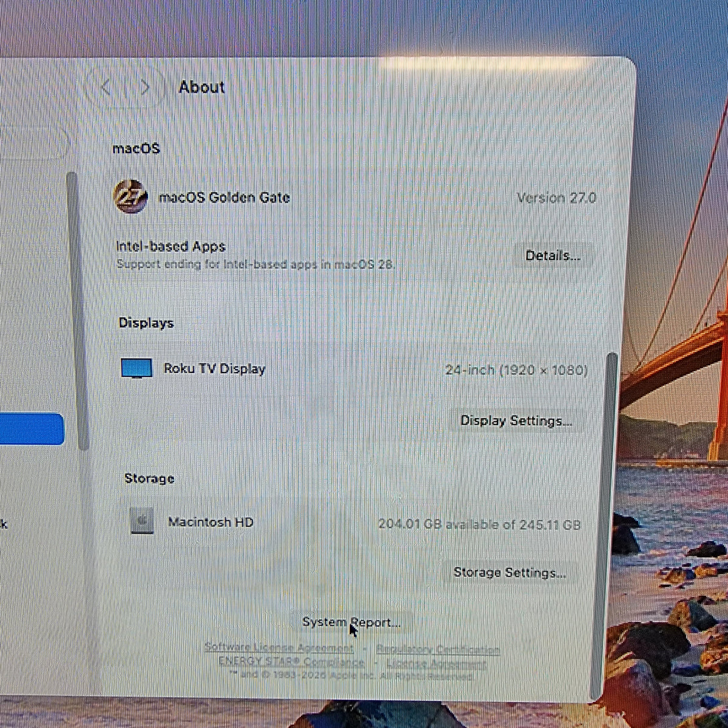Open the Regulatory Certification link
Image resolution: width=728 pixels, height=728 pixels.
coord(438,649)
